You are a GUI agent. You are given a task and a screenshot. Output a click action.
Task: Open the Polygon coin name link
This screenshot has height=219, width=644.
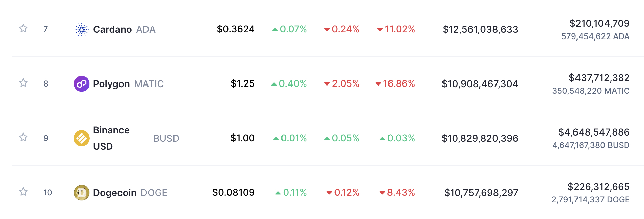[x=111, y=84]
